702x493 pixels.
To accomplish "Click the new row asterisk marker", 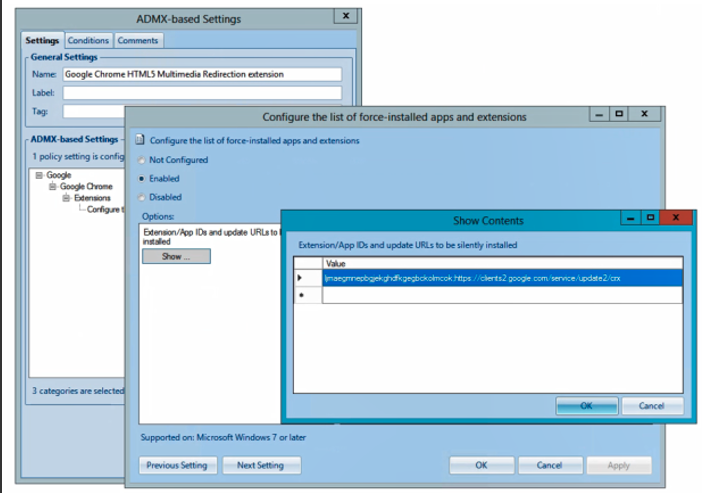I will point(300,296).
